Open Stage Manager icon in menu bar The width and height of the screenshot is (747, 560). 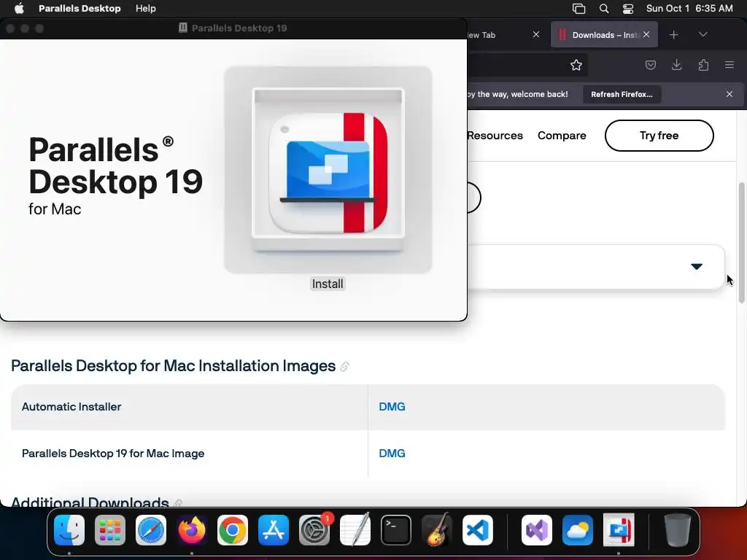pyautogui.click(x=578, y=9)
